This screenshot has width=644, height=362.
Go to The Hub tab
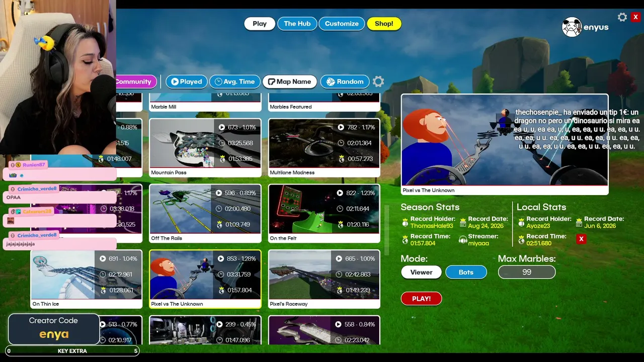(x=297, y=24)
